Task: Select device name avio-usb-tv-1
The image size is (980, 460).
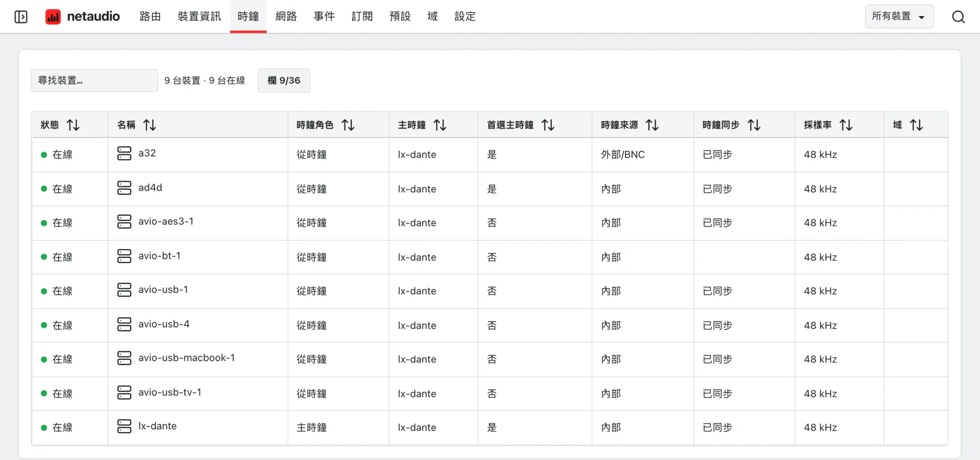Action: pyautogui.click(x=170, y=392)
